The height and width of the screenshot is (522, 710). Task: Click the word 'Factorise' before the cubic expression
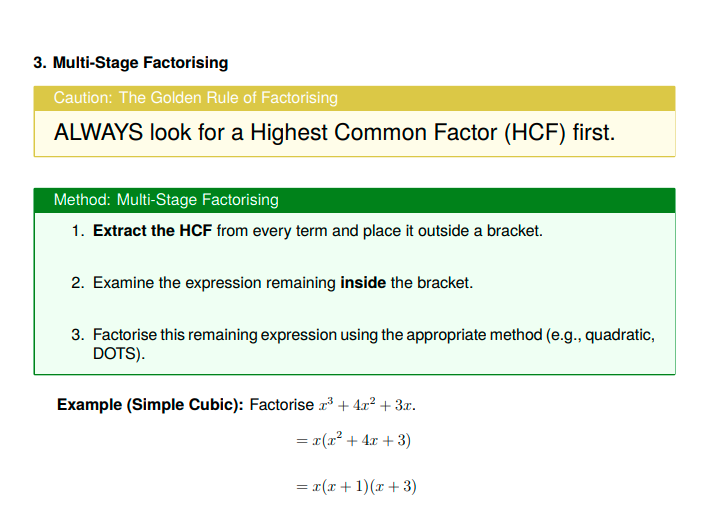(x=281, y=405)
